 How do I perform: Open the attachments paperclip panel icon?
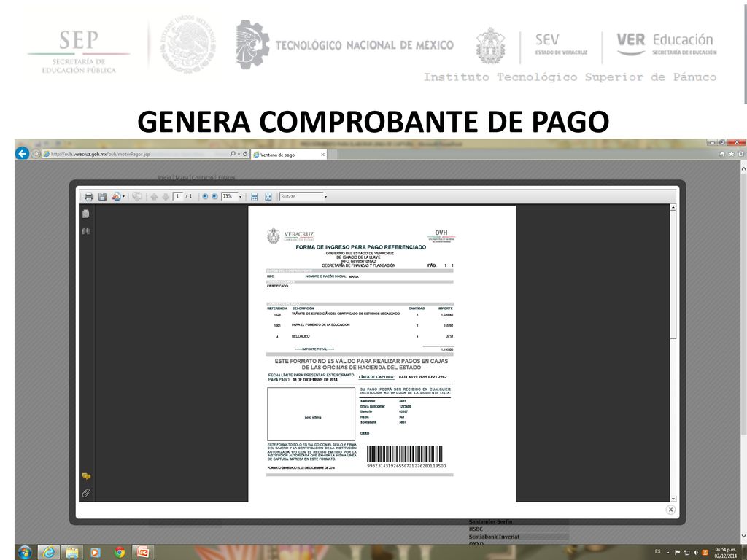point(86,493)
